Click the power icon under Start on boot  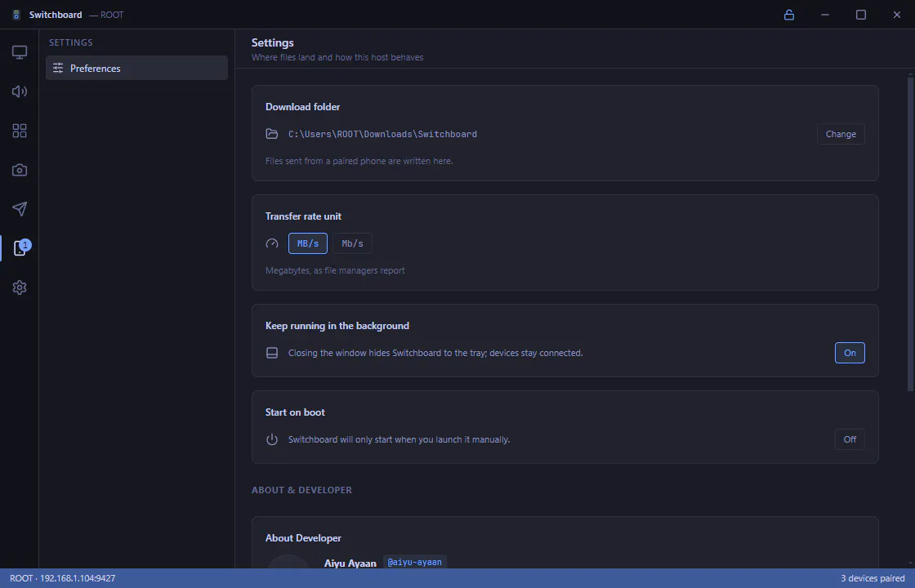point(272,439)
